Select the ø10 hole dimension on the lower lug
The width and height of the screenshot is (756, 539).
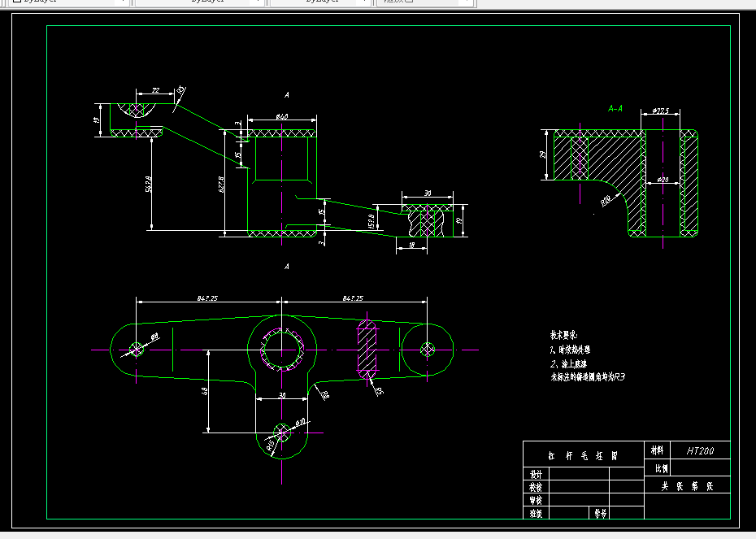(x=300, y=423)
